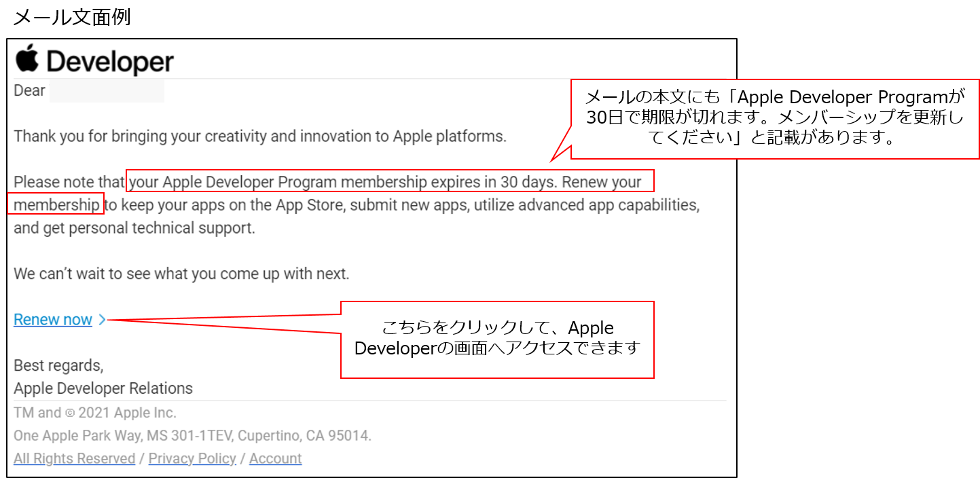Click the blue arrow pointing right after the link
Screen dimensions: 980x478
click(x=102, y=319)
